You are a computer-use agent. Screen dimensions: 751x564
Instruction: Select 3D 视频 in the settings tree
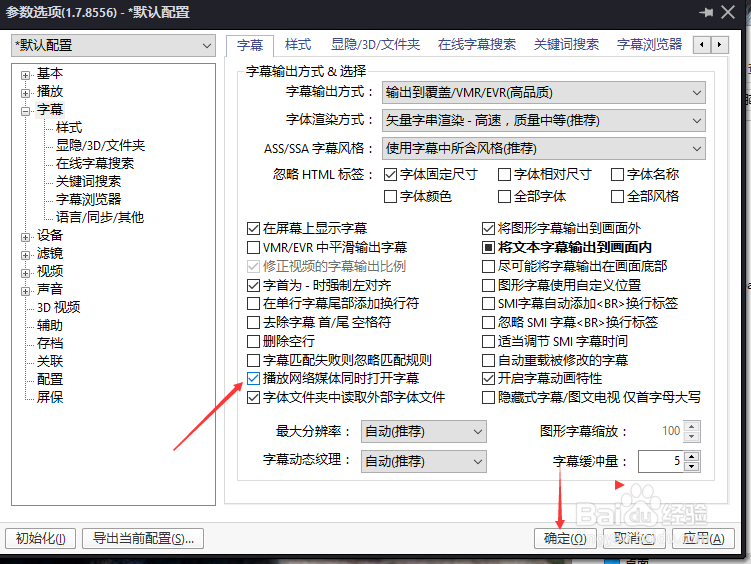point(58,307)
